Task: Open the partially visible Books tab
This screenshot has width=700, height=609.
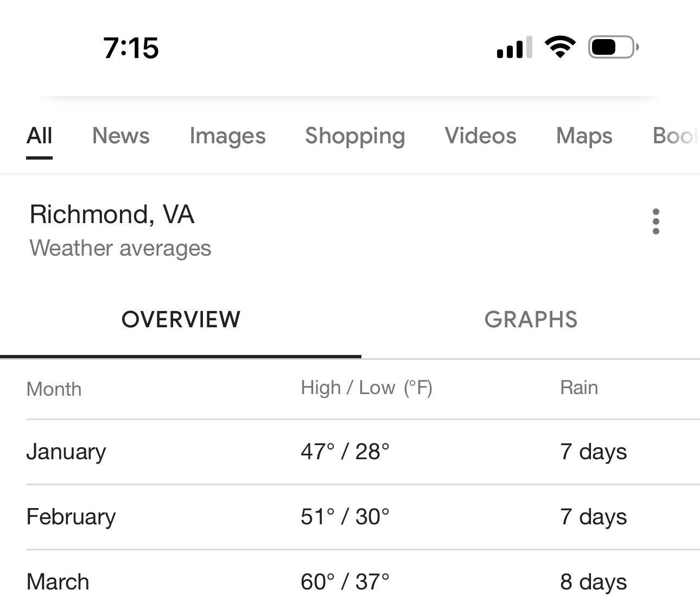Action: click(676, 136)
